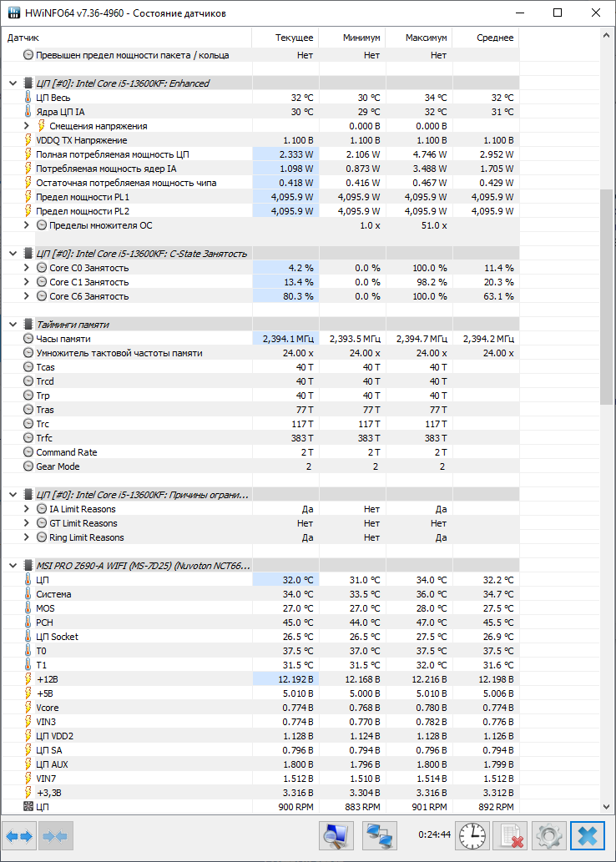Viewport: 616px width, 862px height.
Task: Click the current value 80.3 %
Action: click(x=297, y=295)
